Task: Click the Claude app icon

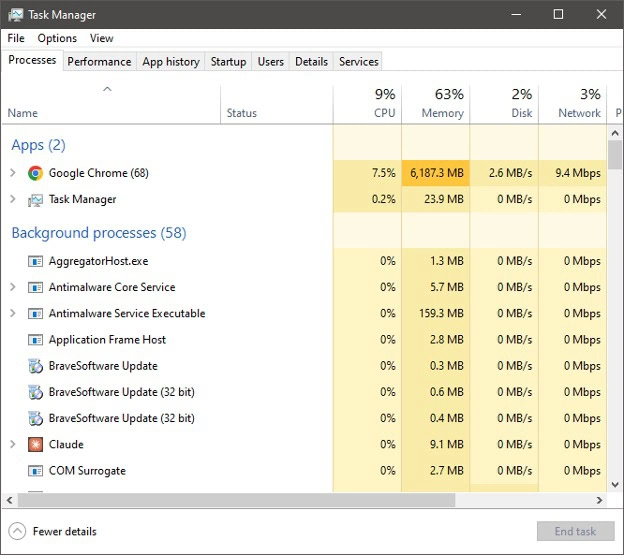Action: point(35,445)
